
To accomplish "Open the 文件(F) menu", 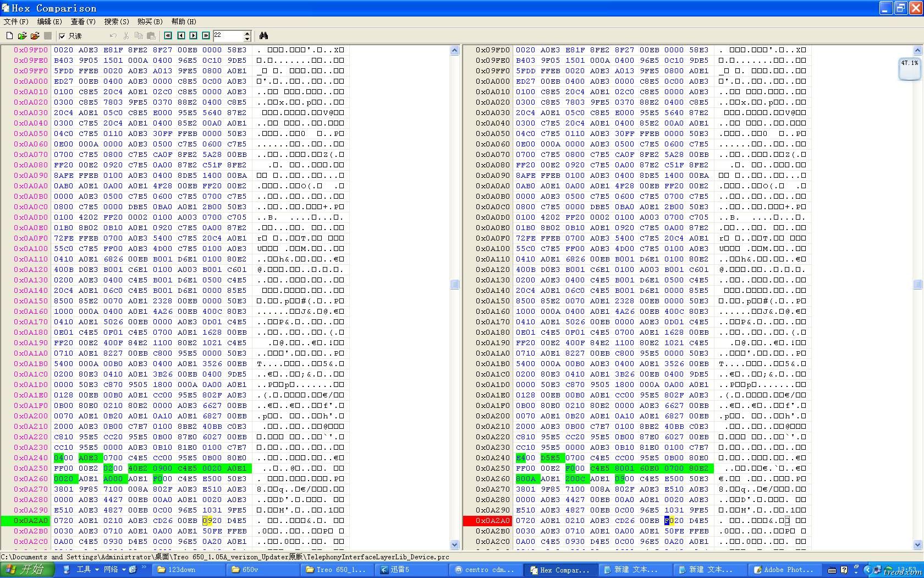I will (x=16, y=21).
